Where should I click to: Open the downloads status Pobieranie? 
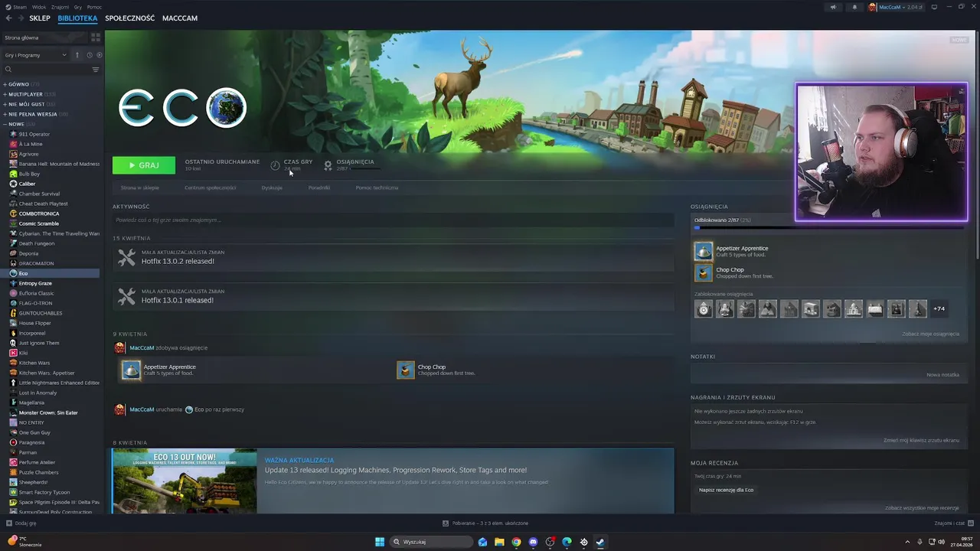[485, 523]
